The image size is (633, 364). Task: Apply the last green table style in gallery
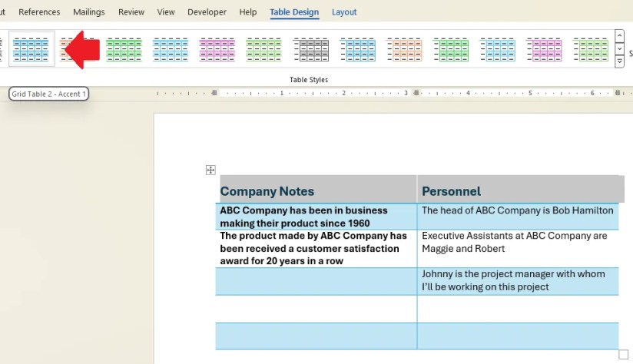click(591, 49)
